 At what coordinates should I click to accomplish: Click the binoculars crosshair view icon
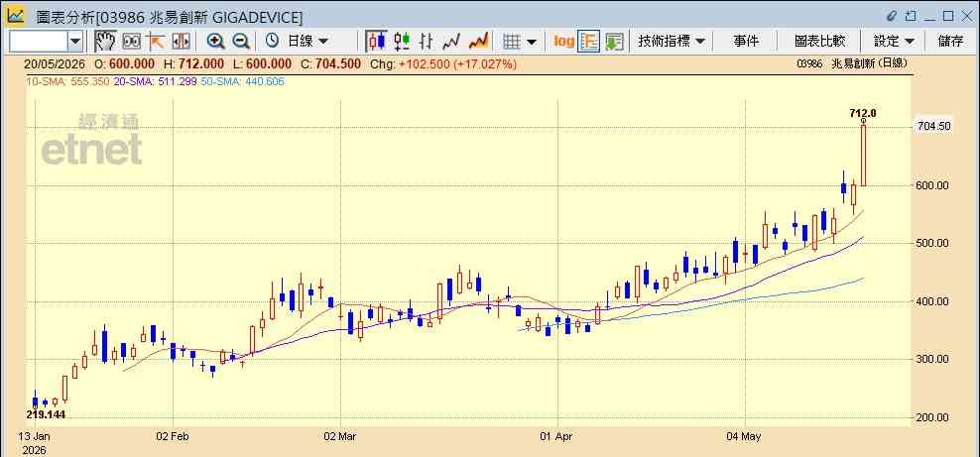click(131, 42)
